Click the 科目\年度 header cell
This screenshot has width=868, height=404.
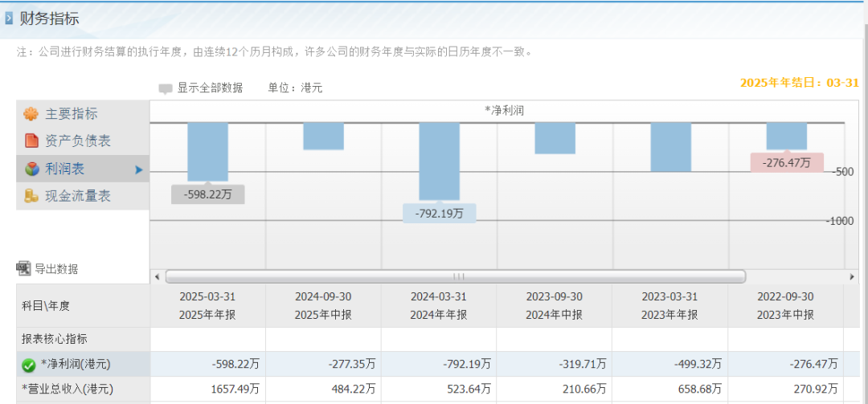click(x=83, y=305)
